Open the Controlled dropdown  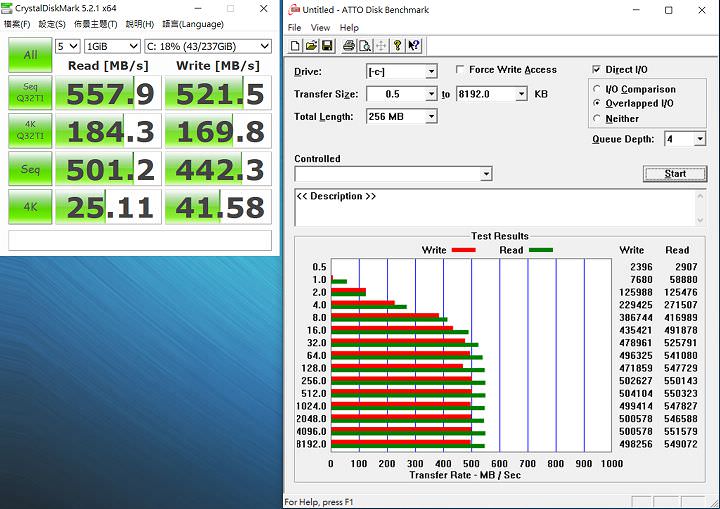(x=486, y=174)
